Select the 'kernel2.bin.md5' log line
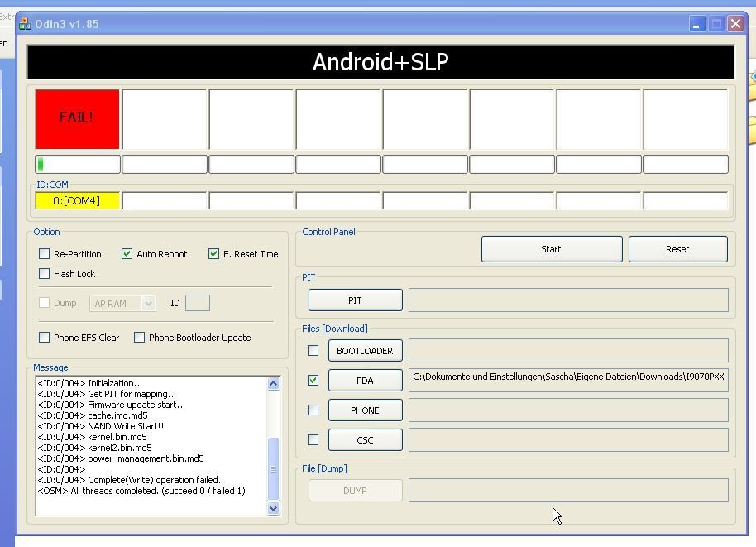The height and width of the screenshot is (547, 756). 94,448
